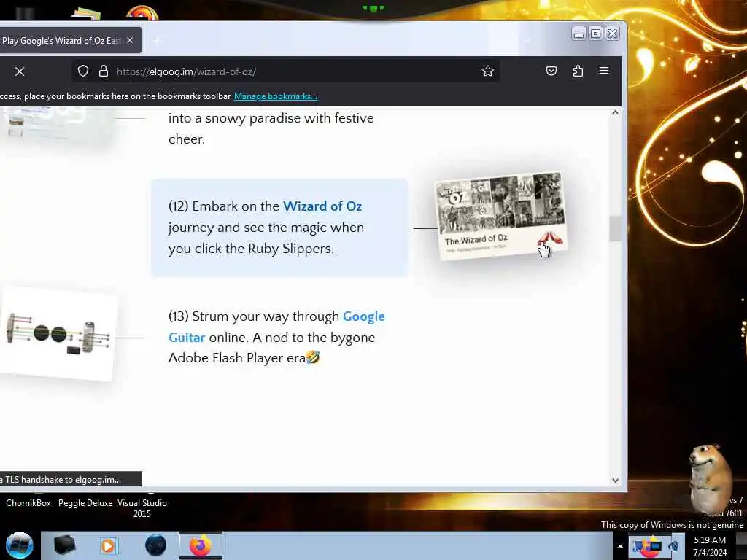Open the black box taskbar app
This screenshot has height=560, width=747.
pyautogui.click(x=64, y=545)
